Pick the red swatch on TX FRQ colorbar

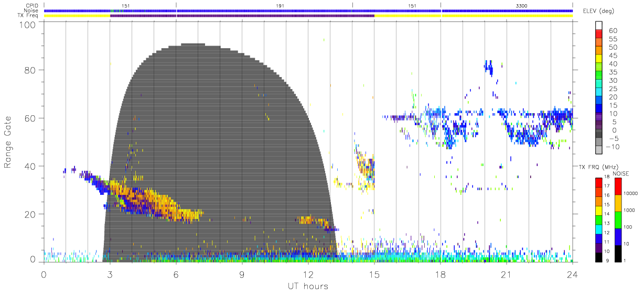click(598, 183)
